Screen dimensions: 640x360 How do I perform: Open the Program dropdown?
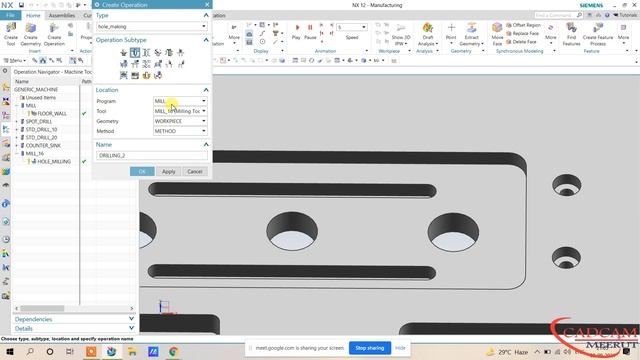[x=180, y=101]
